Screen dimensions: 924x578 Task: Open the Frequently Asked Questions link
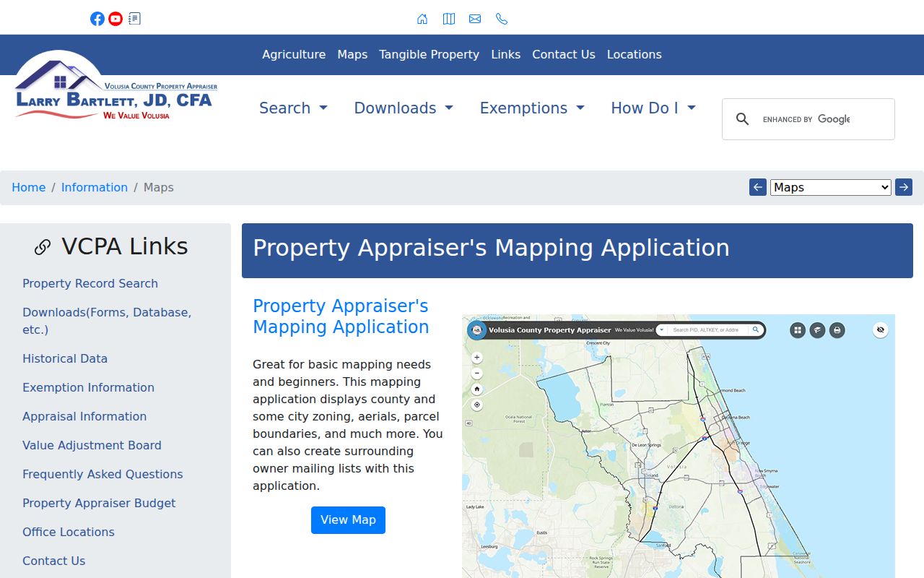tap(103, 474)
